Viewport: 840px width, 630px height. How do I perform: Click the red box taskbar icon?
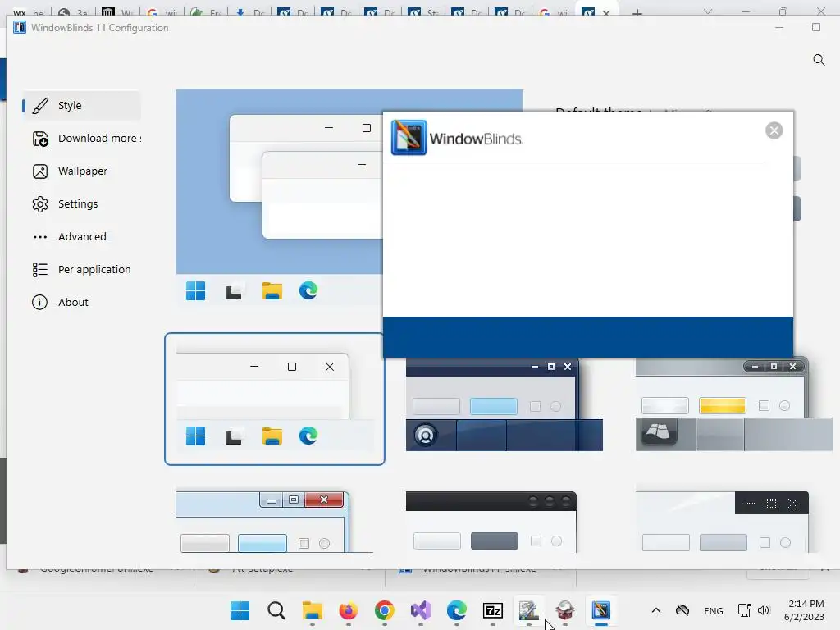click(x=565, y=610)
